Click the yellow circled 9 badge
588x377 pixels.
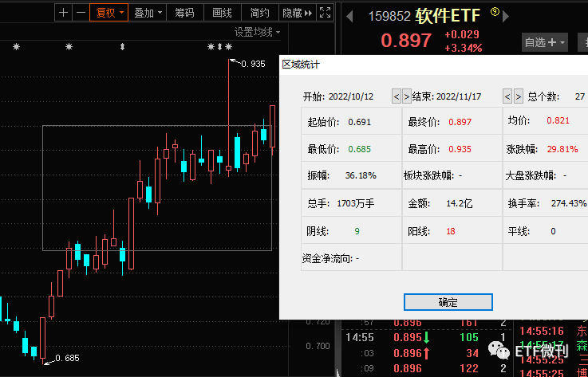pos(495,13)
